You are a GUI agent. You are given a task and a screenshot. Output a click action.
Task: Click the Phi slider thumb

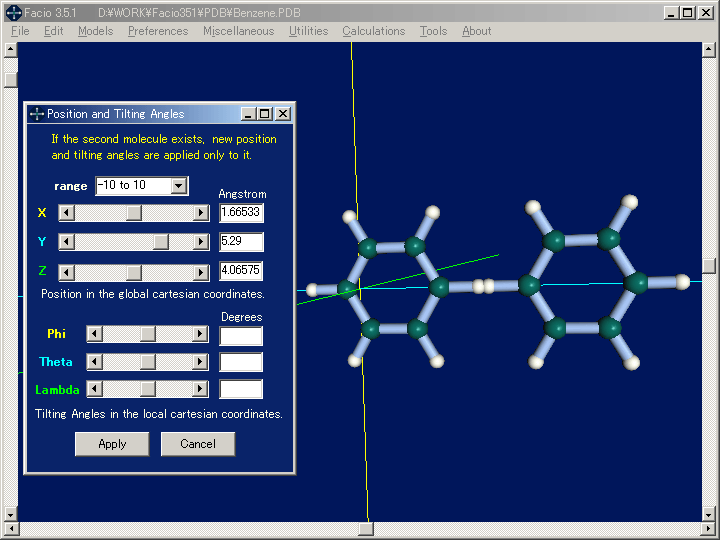[x=148, y=334]
